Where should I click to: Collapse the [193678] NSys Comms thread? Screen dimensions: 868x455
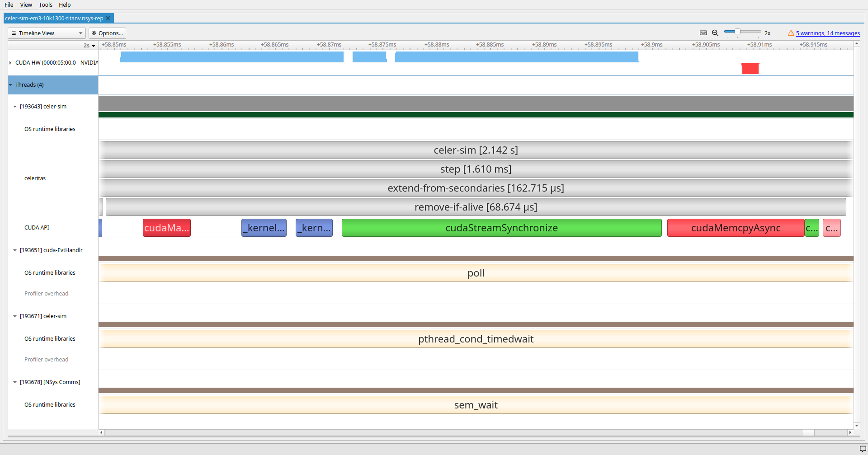pyautogui.click(x=15, y=382)
